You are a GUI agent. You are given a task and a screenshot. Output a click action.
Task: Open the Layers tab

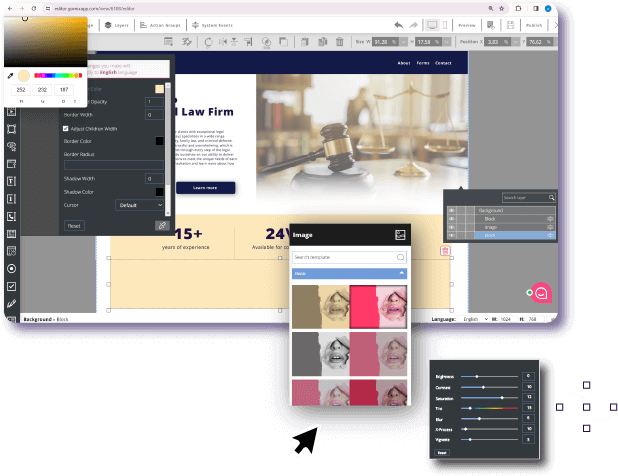coord(117,25)
